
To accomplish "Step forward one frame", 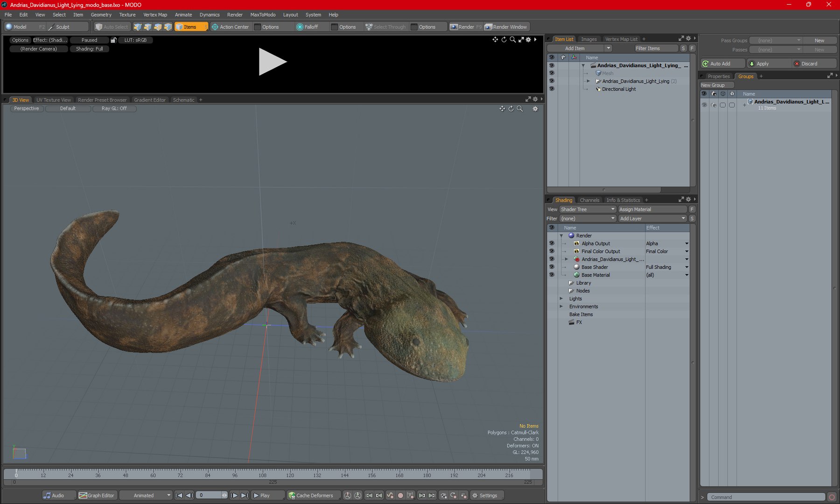I will [x=234, y=496].
